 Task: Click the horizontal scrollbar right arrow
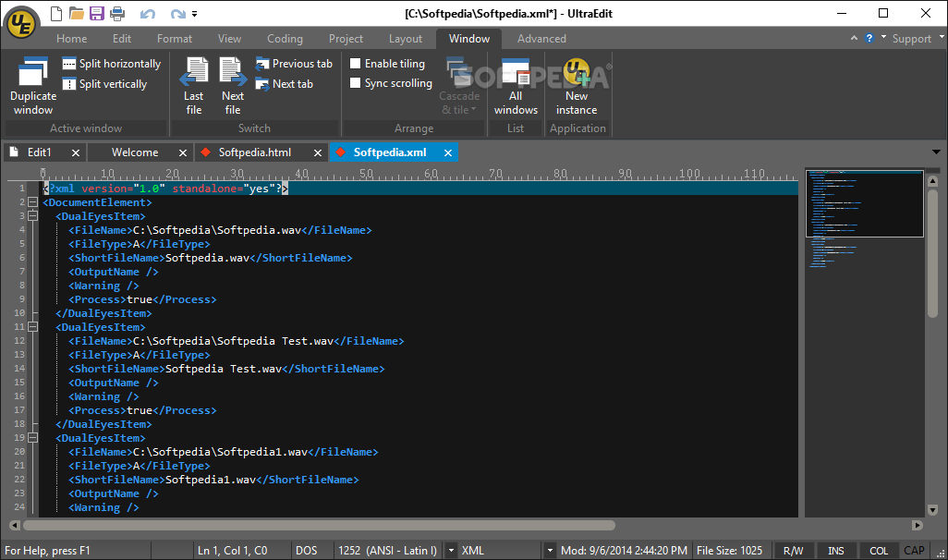point(918,526)
